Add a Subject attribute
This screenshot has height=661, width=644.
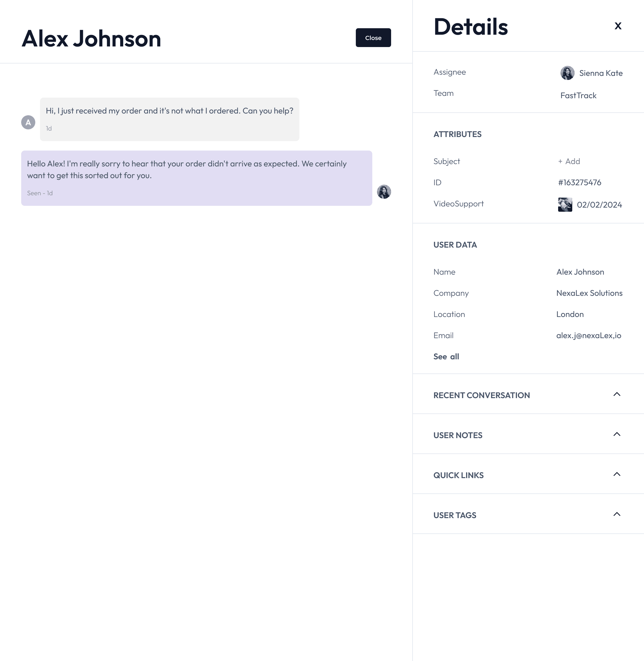pos(569,161)
